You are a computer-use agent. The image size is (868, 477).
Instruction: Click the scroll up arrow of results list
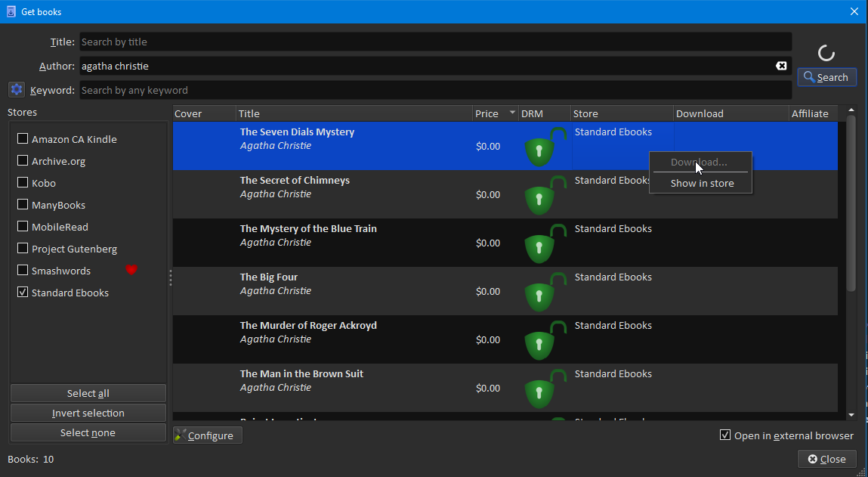click(x=851, y=110)
